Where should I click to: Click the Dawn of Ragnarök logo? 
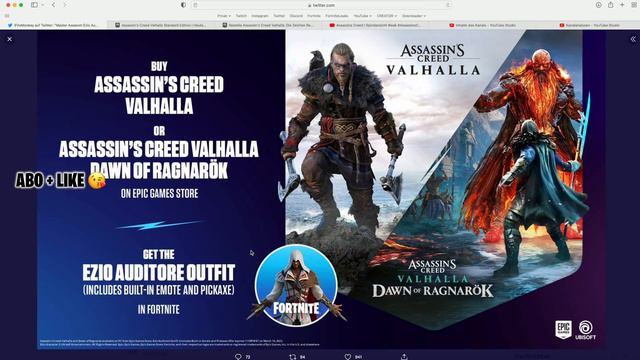[433, 278]
